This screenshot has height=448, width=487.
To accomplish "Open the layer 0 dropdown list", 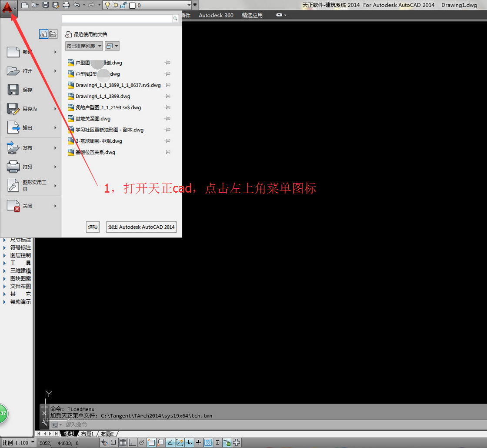I will [x=189, y=5].
